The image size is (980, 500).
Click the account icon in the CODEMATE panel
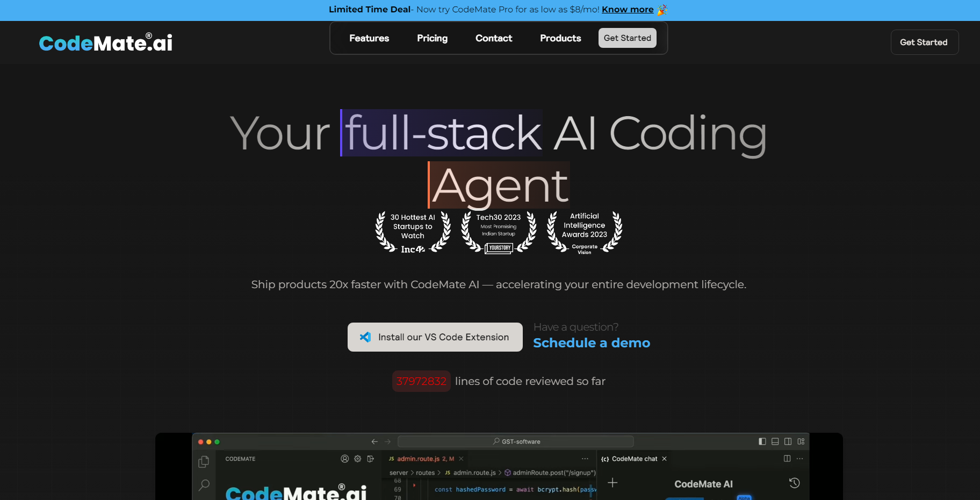344,459
